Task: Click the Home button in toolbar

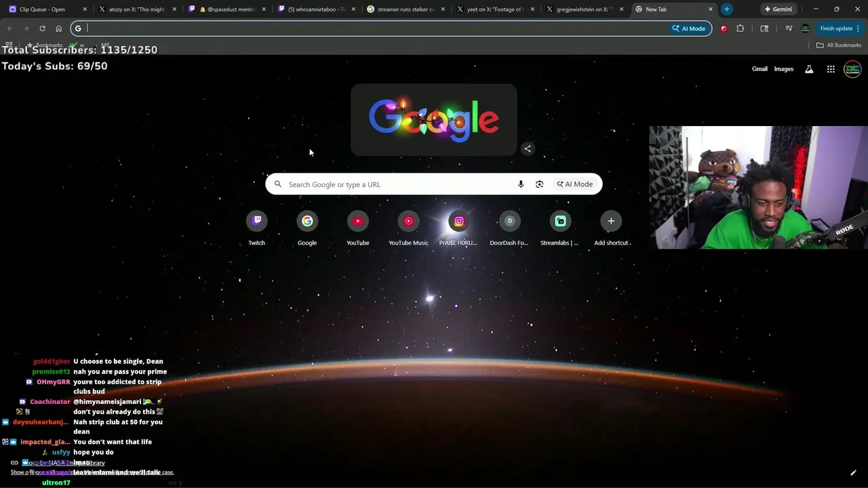Action: tap(58, 28)
